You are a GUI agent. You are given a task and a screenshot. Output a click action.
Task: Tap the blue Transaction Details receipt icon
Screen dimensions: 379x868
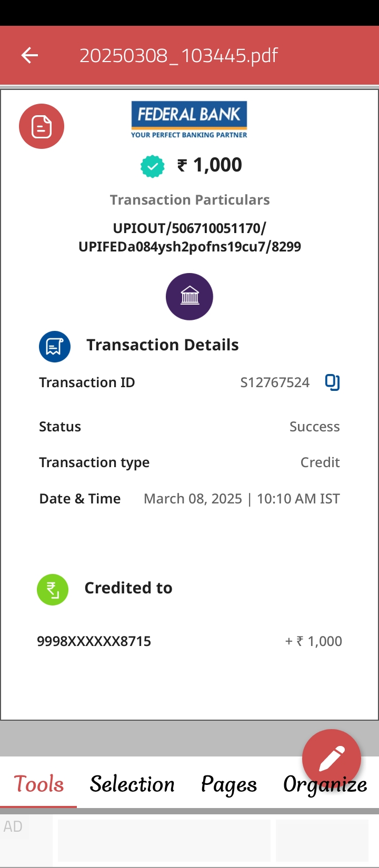click(x=55, y=346)
